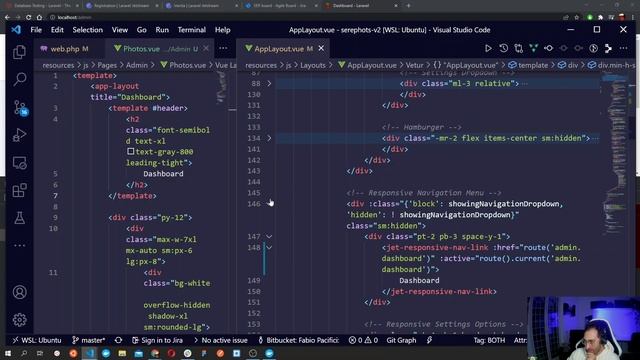Open file history timeline icon
This screenshot has height=360, width=640.
[x=503, y=48]
